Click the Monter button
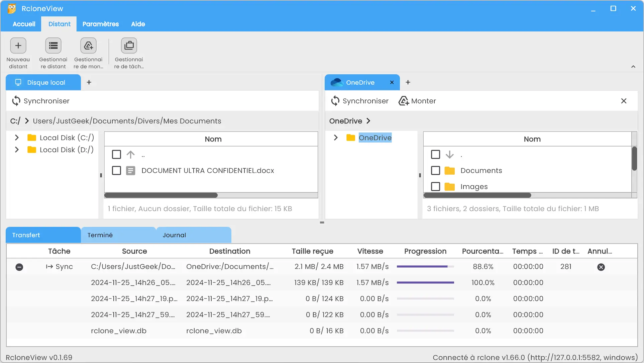Screen dimensions: 644x363 click(417, 101)
